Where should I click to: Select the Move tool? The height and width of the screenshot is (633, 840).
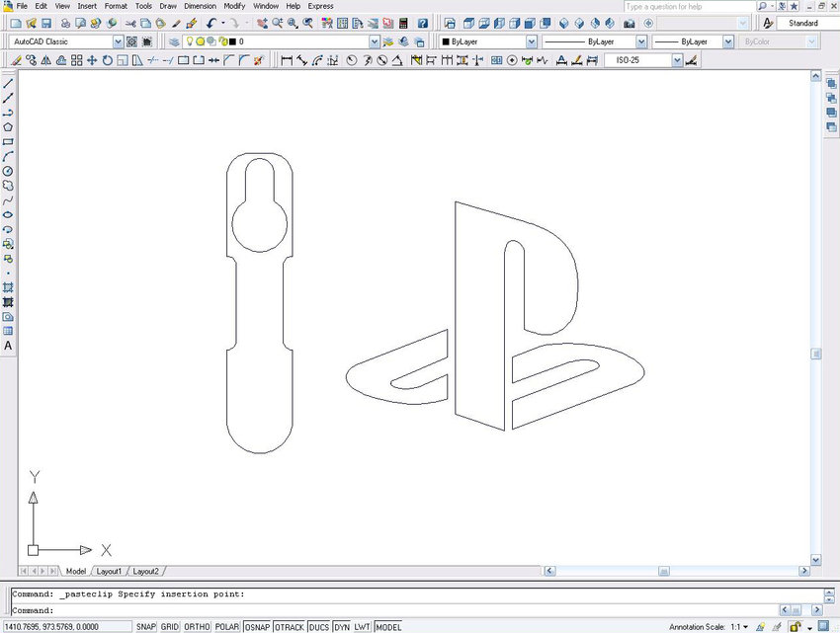[x=92, y=60]
